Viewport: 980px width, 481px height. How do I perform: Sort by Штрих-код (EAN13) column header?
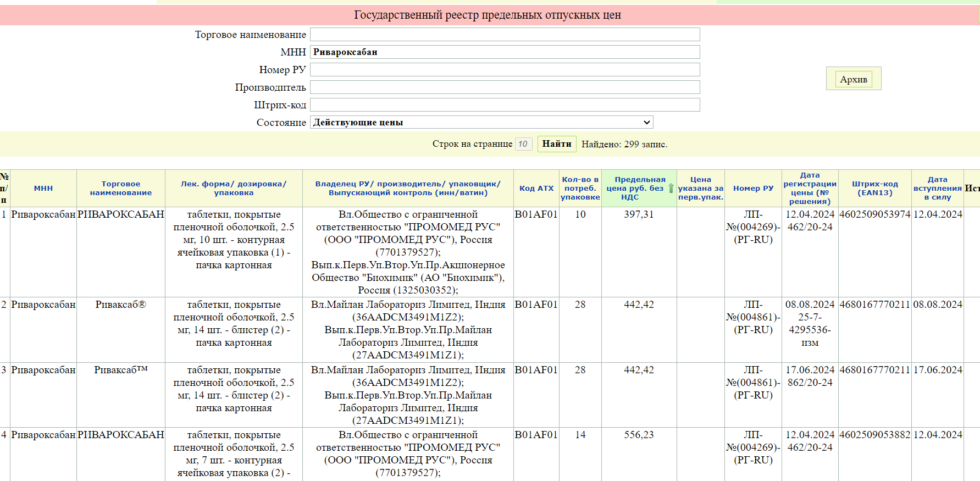point(874,188)
